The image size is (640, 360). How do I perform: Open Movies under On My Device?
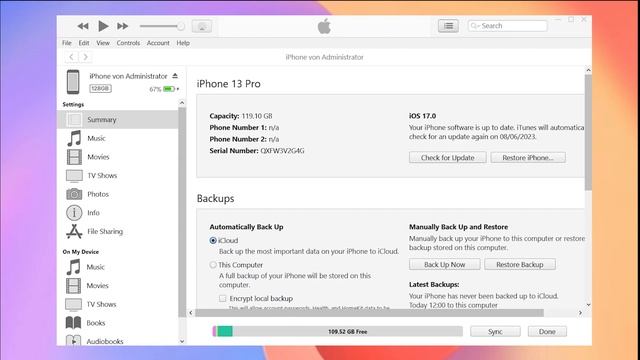(x=97, y=286)
